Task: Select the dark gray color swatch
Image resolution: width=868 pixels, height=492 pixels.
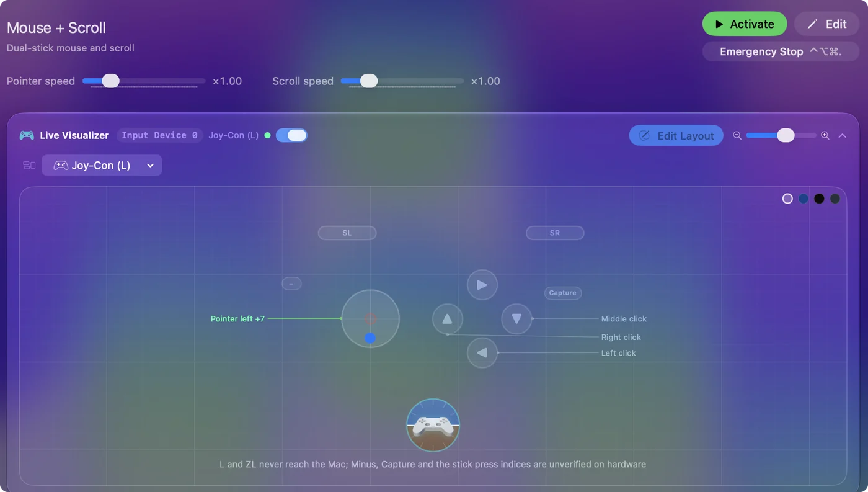Action: pyautogui.click(x=835, y=199)
